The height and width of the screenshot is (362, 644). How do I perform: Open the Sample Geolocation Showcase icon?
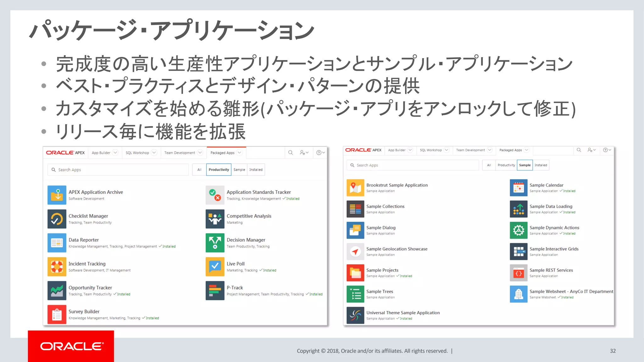(355, 251)
